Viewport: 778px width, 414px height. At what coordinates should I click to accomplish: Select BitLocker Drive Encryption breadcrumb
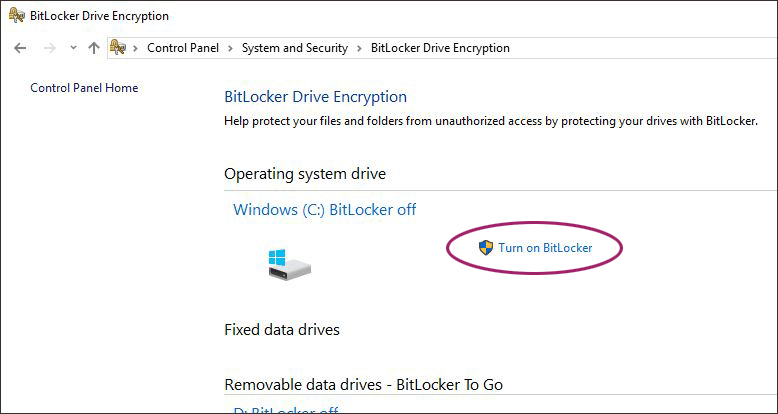(x=440, y=48)
